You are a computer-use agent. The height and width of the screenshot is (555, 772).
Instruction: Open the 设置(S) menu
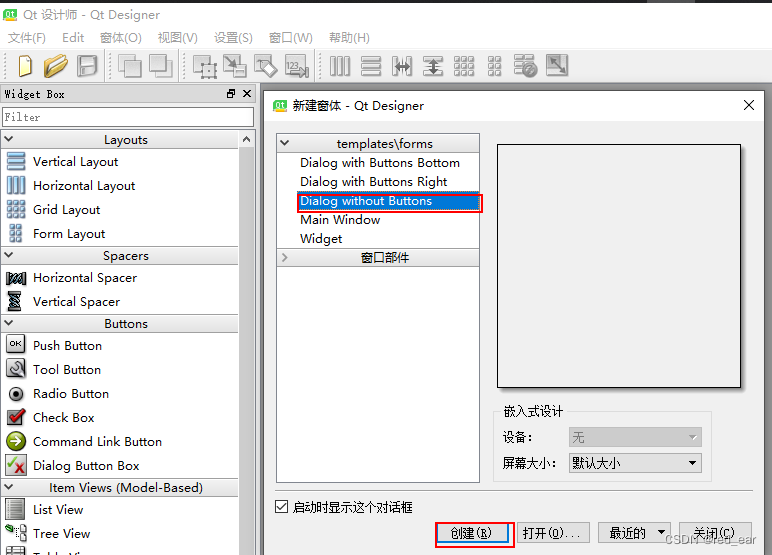pyautogui.click(x=233, y=38)
